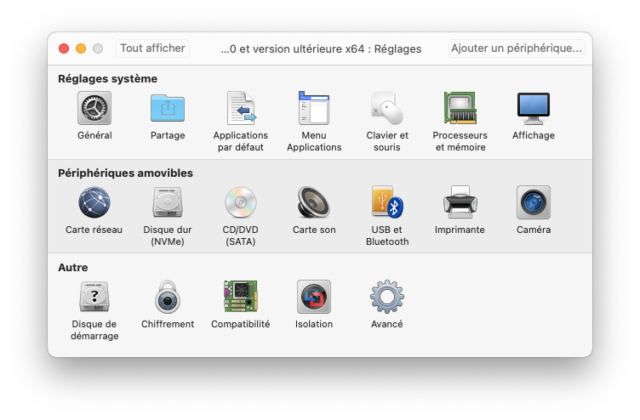Open Avancé gear icon

point(387,297)
